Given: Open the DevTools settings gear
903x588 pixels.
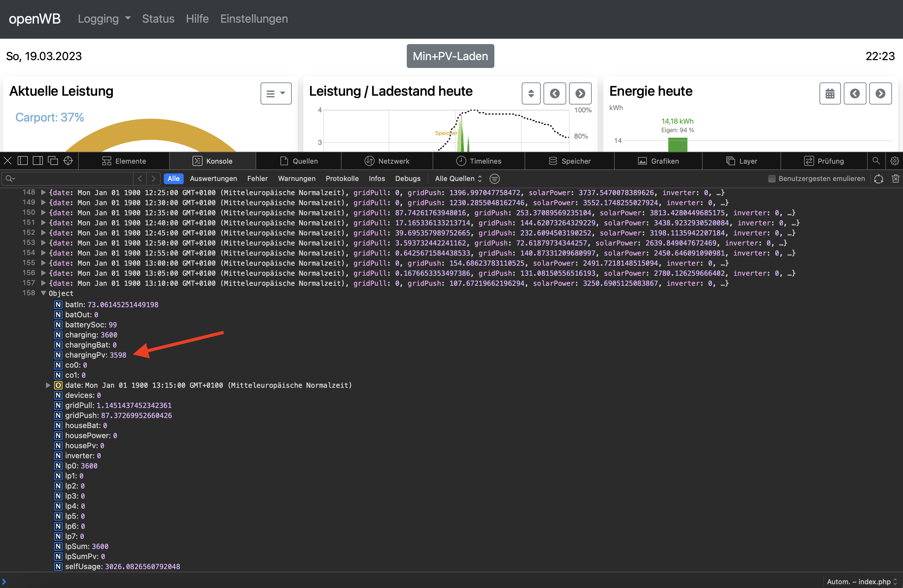Looking at the screenshot, I should tap(894, 161).
